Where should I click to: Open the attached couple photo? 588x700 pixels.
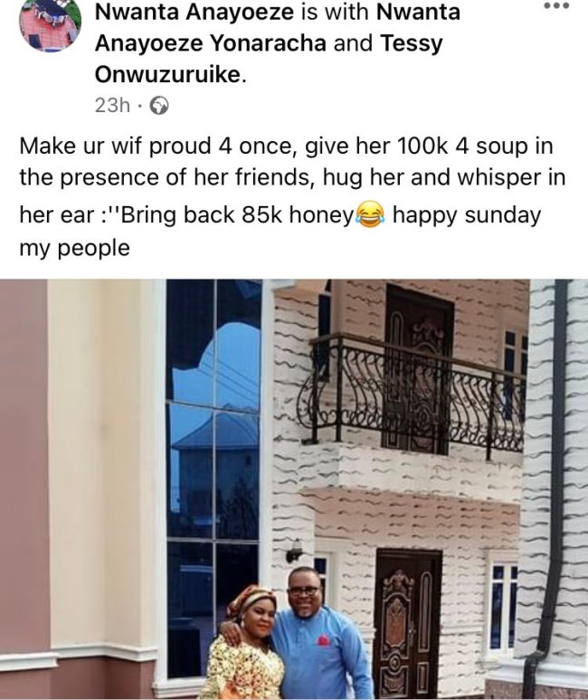(294, 489)
